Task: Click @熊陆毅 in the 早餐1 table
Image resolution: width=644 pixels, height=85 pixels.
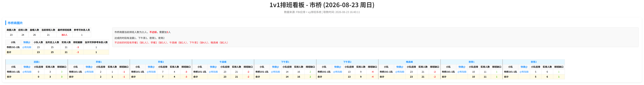Action: pos(89,72)
